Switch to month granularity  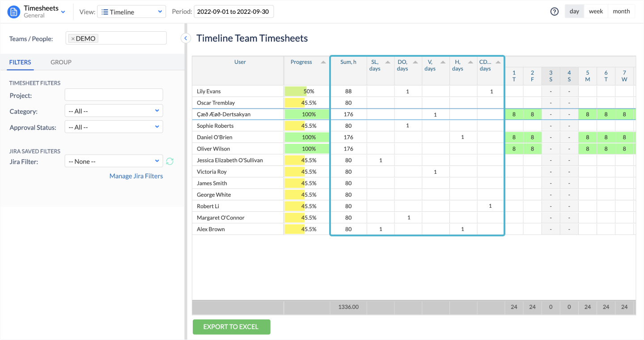point(621,12)
